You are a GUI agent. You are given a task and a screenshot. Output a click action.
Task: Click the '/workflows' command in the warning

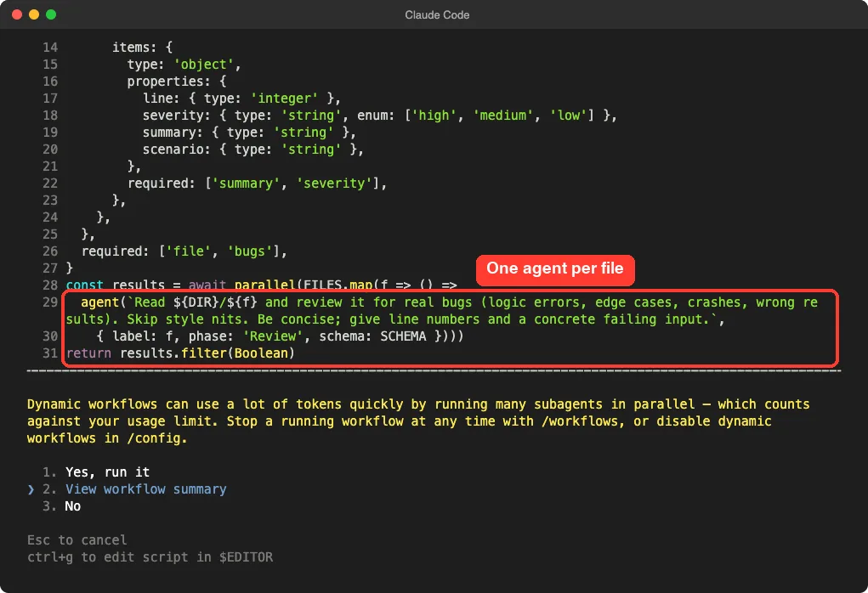[x=580, y=421]
